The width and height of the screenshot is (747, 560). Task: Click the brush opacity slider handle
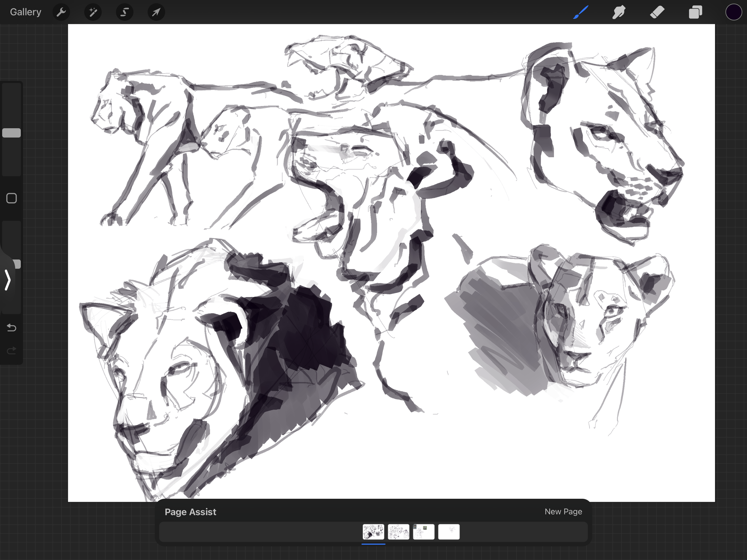(x=17, y=264)
